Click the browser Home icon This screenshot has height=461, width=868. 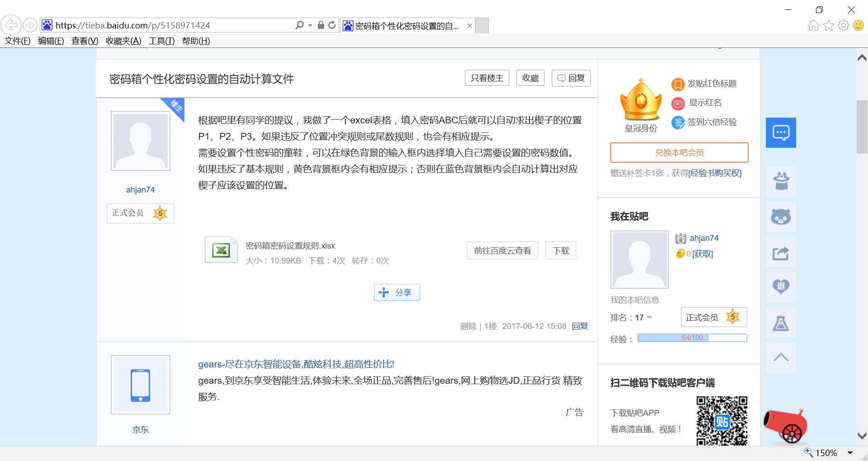pos(813,25)
